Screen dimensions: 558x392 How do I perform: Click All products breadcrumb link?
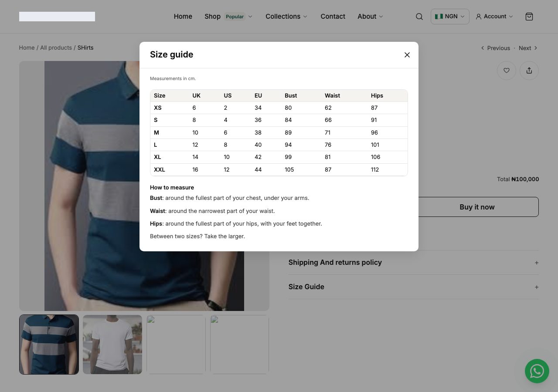tap(56, 47)
